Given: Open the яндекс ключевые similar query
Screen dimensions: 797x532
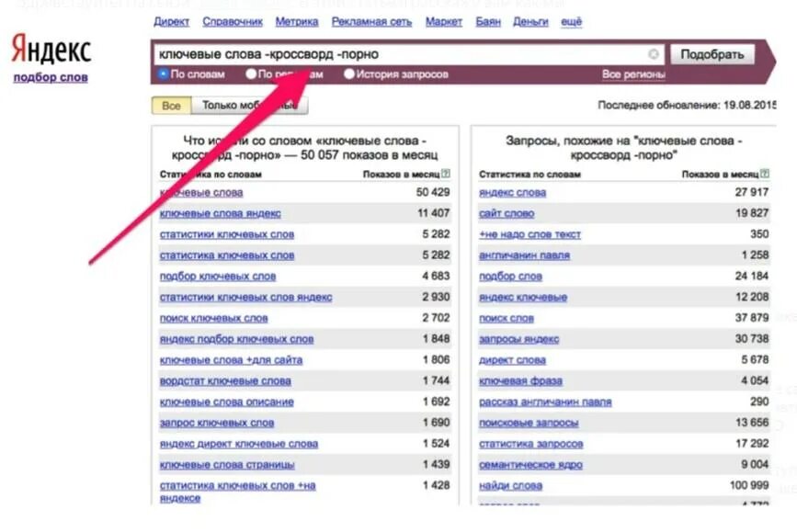Looking at the screenshot, I should (522, 298).
